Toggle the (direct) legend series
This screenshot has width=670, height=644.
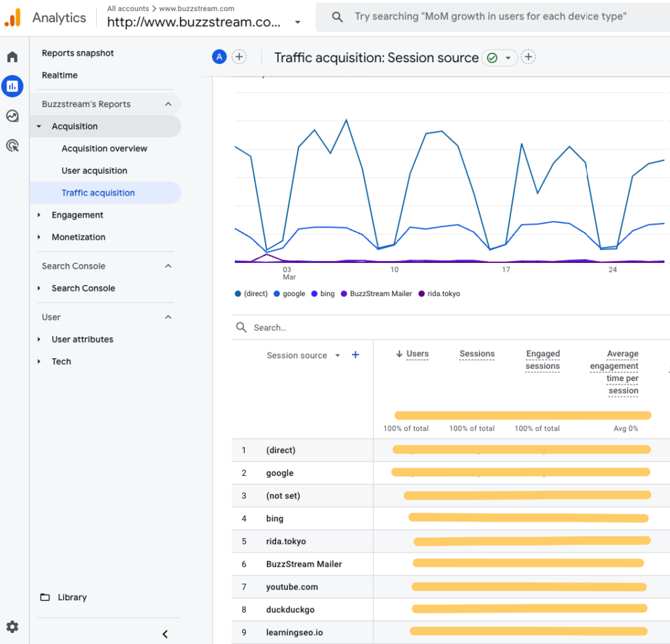point(251,294)
